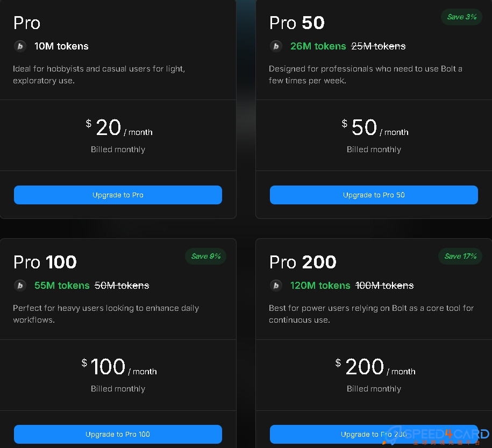Image resolution: width=492 pixels, height=448 pixels.
Task: Click the Pro 50 plan title
Action: pos(297,23)
